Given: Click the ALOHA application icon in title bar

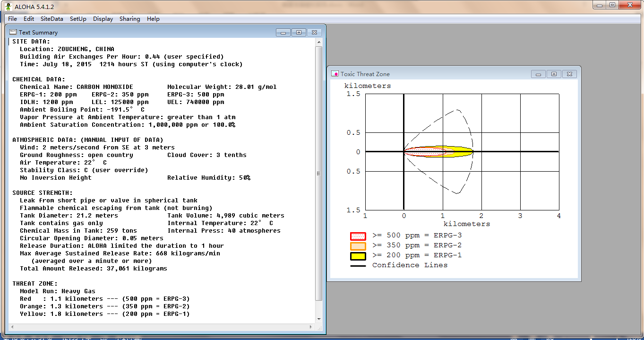Looking at the screenshot, I should [8, 6].
